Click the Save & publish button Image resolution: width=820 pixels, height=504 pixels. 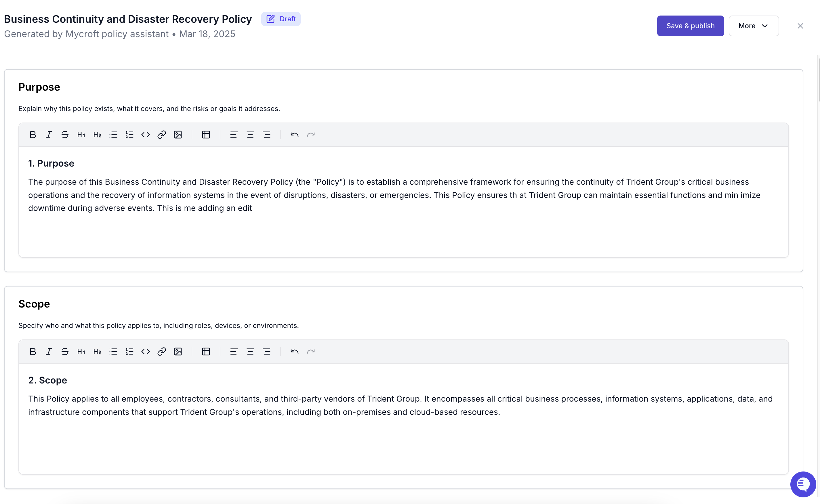tap(690, 26)
